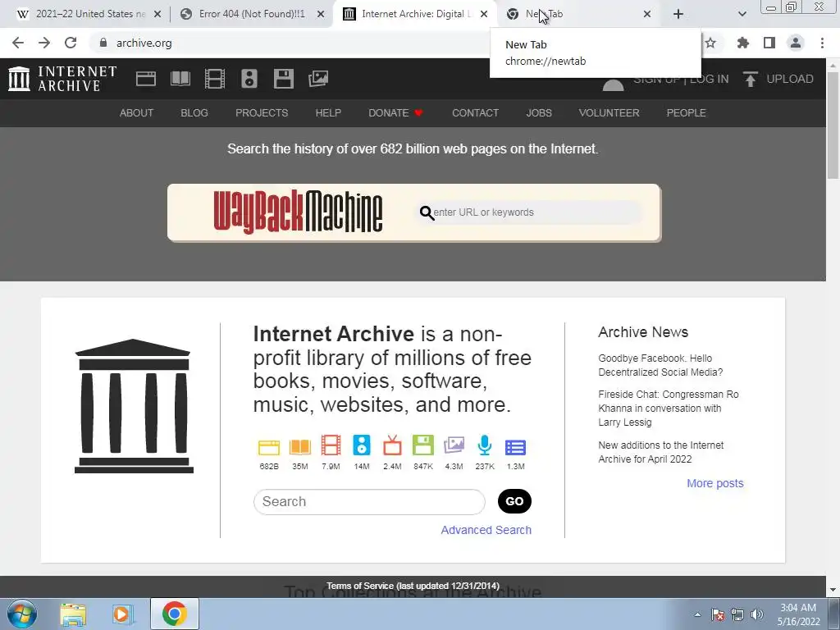Open the 4.3M images collection icon
Screen dimensions: 840x630
[x=454, y=445]
